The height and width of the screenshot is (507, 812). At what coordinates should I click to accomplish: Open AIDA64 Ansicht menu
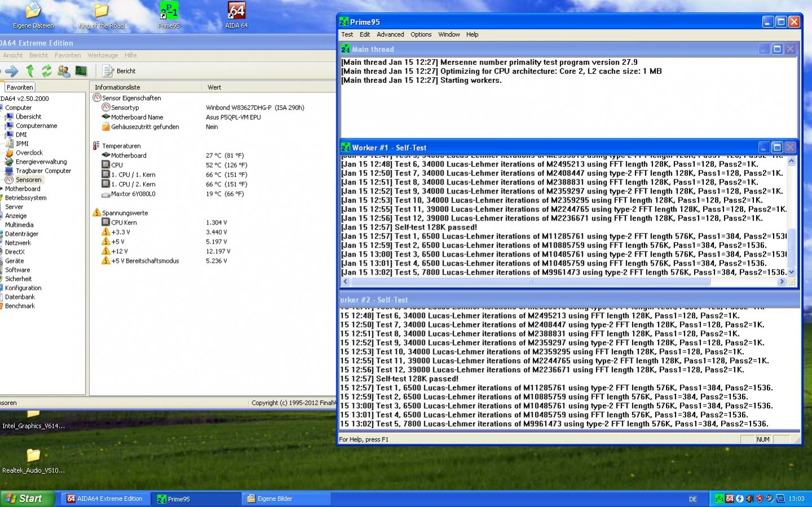(12, 55)
